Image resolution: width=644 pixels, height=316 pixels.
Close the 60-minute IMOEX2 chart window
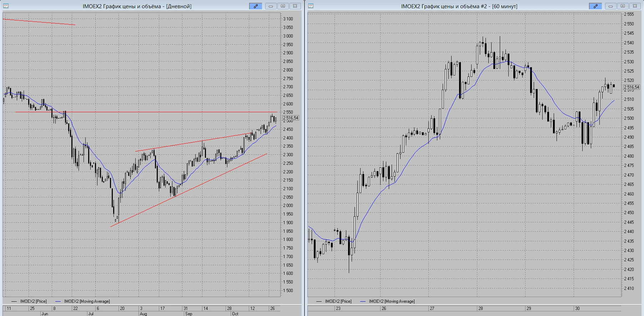click(x=635, y=6)
